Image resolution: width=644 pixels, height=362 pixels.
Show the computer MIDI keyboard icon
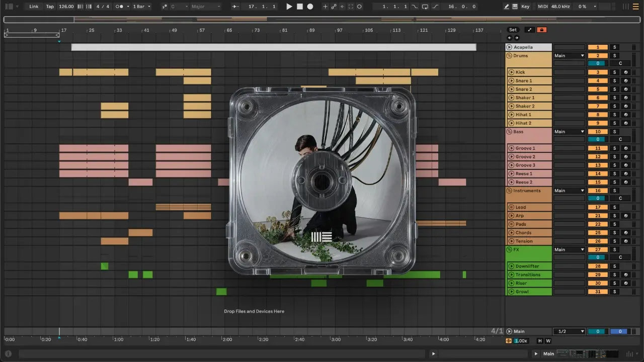click(x=515, y=7)
